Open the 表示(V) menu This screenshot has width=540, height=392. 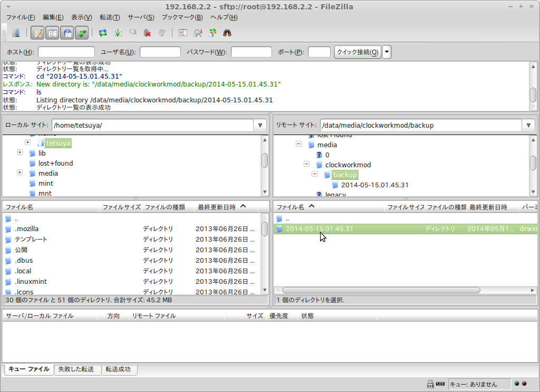click(x=82, y=17)
